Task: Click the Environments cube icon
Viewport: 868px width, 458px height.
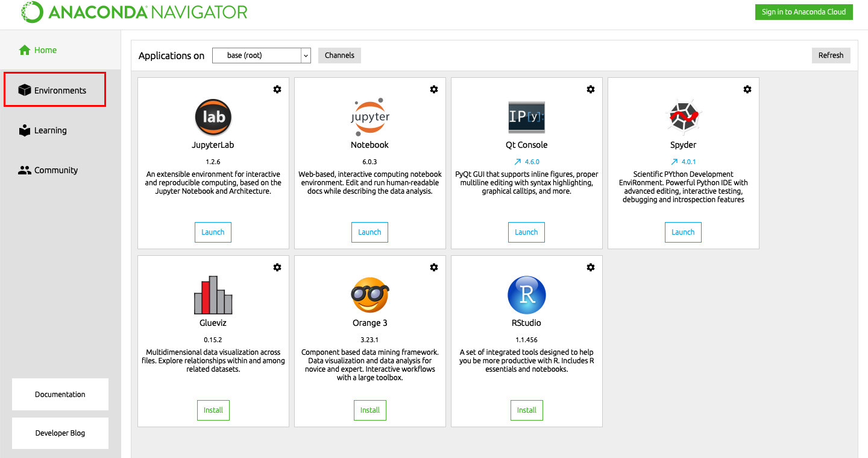Action: [x=25, y=91]
